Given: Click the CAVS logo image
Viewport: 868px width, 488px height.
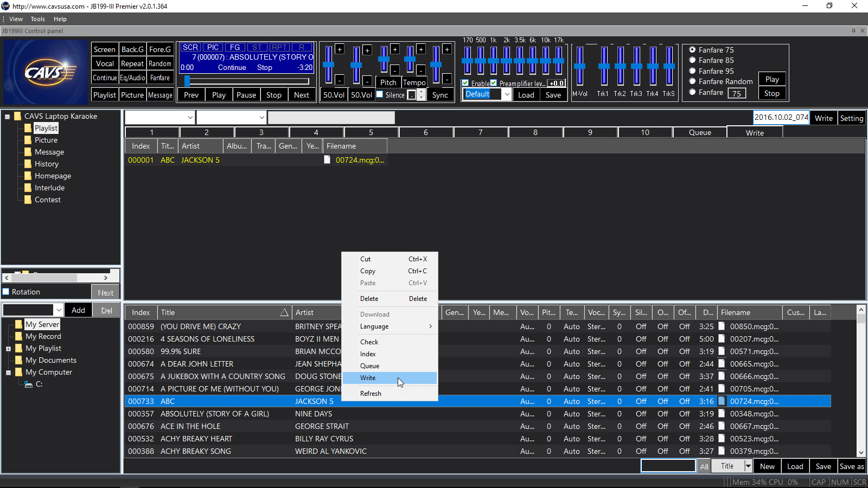Looking at the screenshot, I should pyautogui.click(x=44, y=72).
